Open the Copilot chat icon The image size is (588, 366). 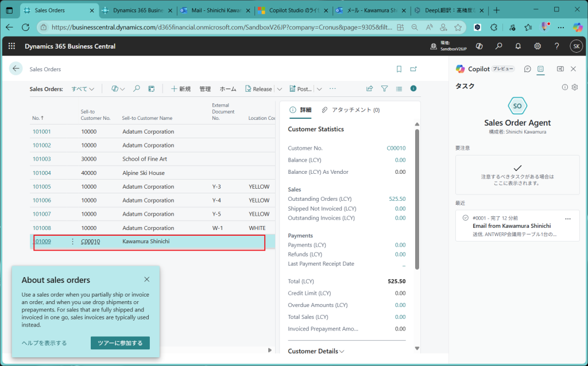pos(528,69)
